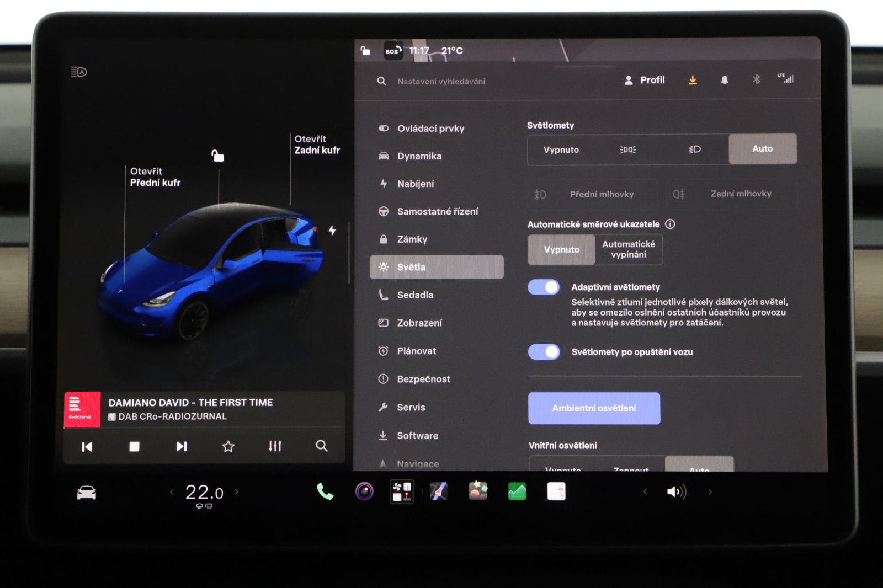
Task: Skip to next radio track
Action: click(181, 446)
